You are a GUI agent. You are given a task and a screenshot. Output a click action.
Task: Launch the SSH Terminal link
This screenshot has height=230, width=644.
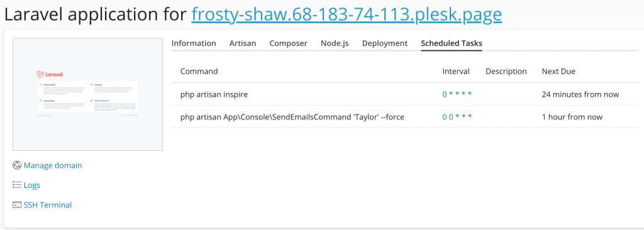48,205
